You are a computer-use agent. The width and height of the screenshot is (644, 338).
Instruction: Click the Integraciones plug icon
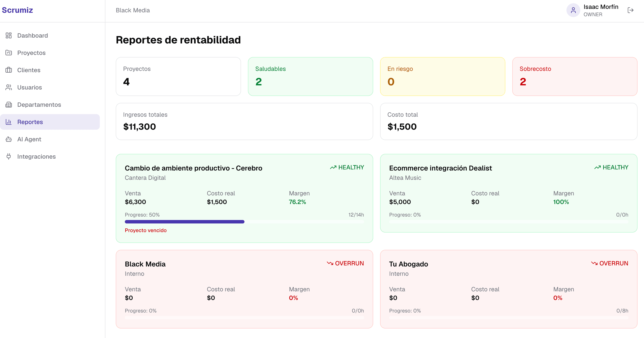[9, 156]
